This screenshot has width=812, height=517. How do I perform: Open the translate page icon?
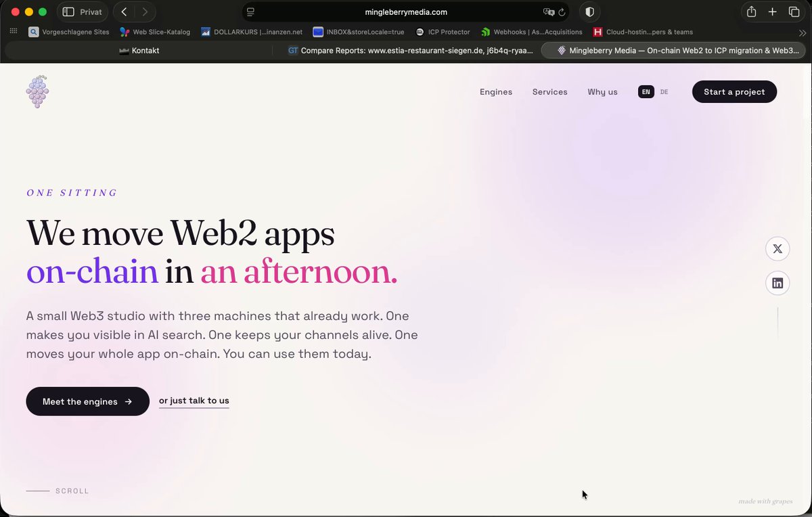pos(549,12)
